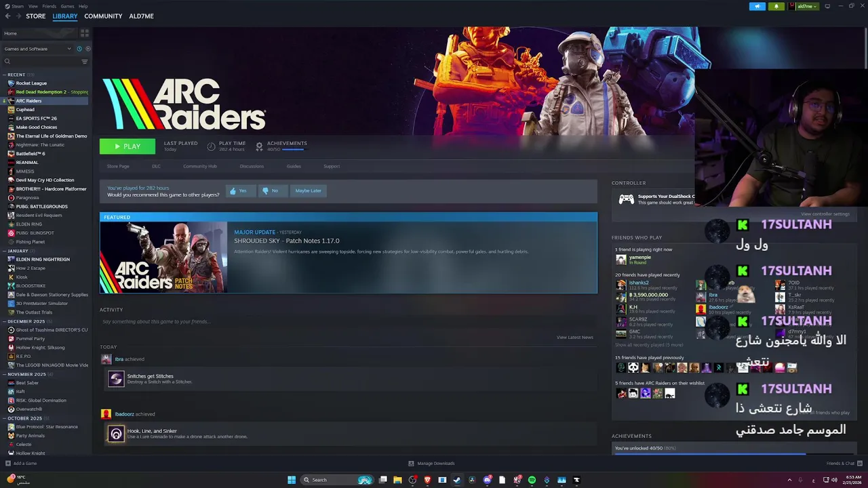Image resolution: width=868 pixels, height=488 pixels.
Task: Click Add a Game
Action: tap(21, 464)
